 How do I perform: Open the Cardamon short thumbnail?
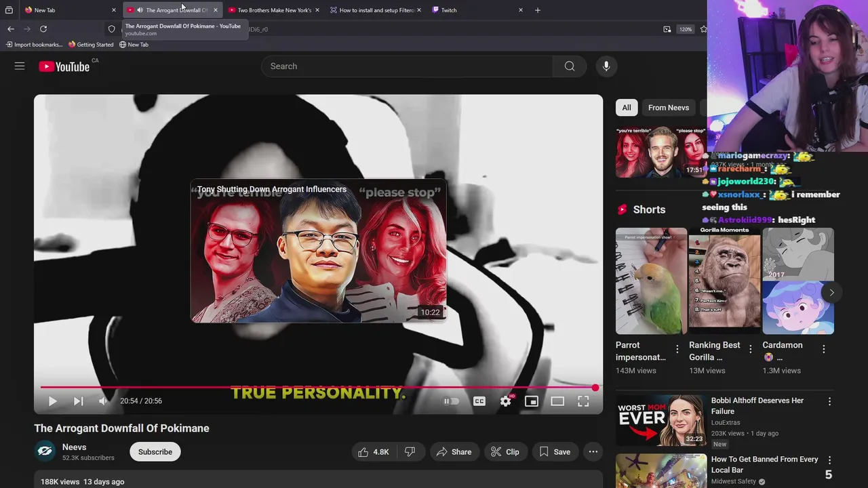click(x=798, y=281)
